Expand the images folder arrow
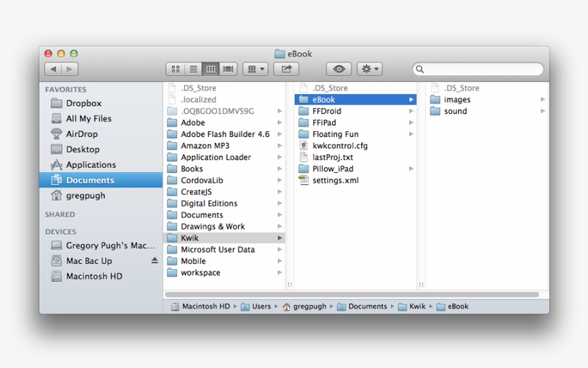Viewport: 588px width, 368px height. tap(542, 100)
